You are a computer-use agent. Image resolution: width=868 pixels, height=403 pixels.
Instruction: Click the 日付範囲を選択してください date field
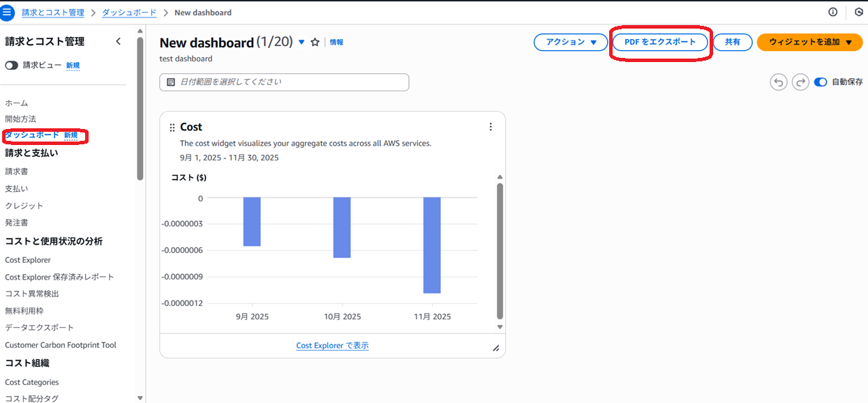pos(284,82)
